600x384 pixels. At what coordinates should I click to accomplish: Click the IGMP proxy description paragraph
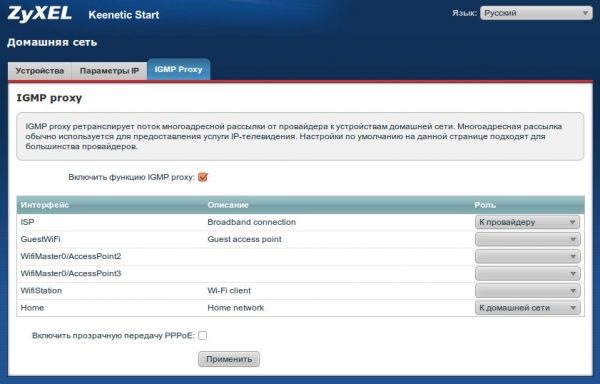pos(294,137)
